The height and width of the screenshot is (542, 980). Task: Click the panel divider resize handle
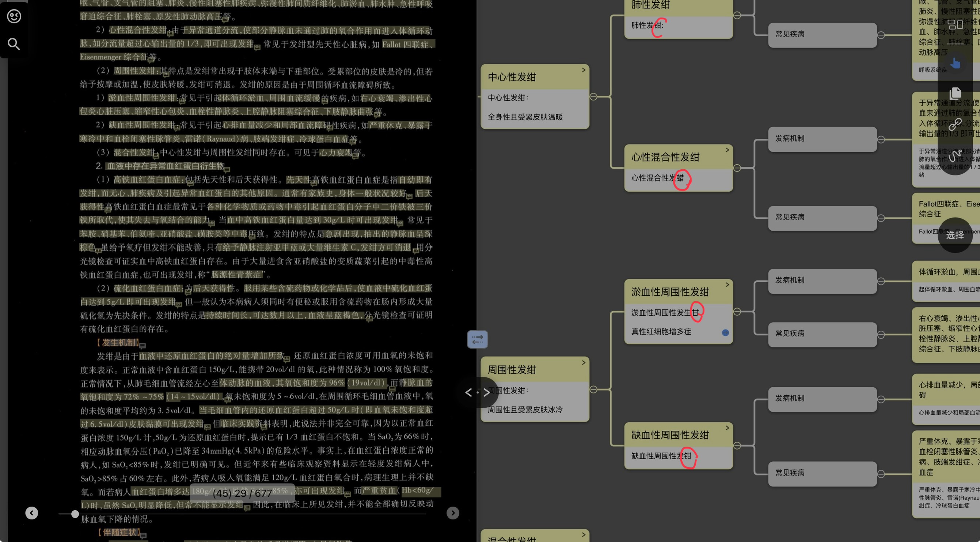click(478, 392)
